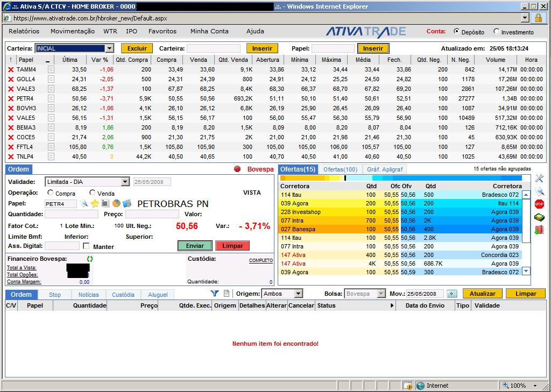Switch to the Gráf. Apligraf tab
Image resolution: width=551 pixels, height=392 pixels.
coord(385,170)
